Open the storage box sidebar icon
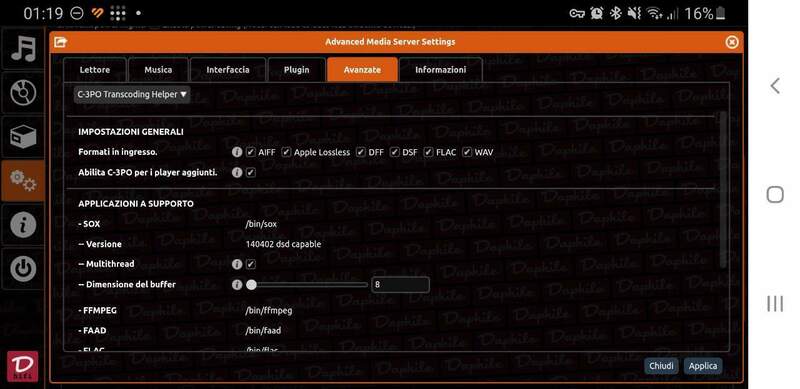The width and height of the screenshot is (800, 389). coord(22,136)
